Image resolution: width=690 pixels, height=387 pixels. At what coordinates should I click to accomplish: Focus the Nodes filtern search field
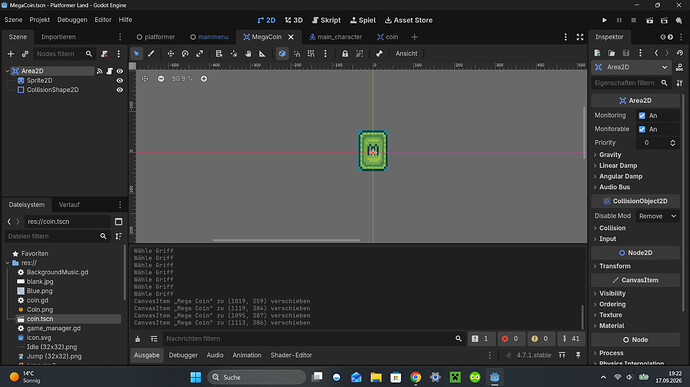click(64, 54)
